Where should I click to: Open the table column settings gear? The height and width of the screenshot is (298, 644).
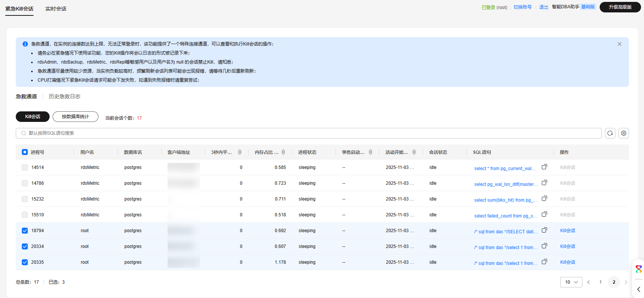point(624,133)
